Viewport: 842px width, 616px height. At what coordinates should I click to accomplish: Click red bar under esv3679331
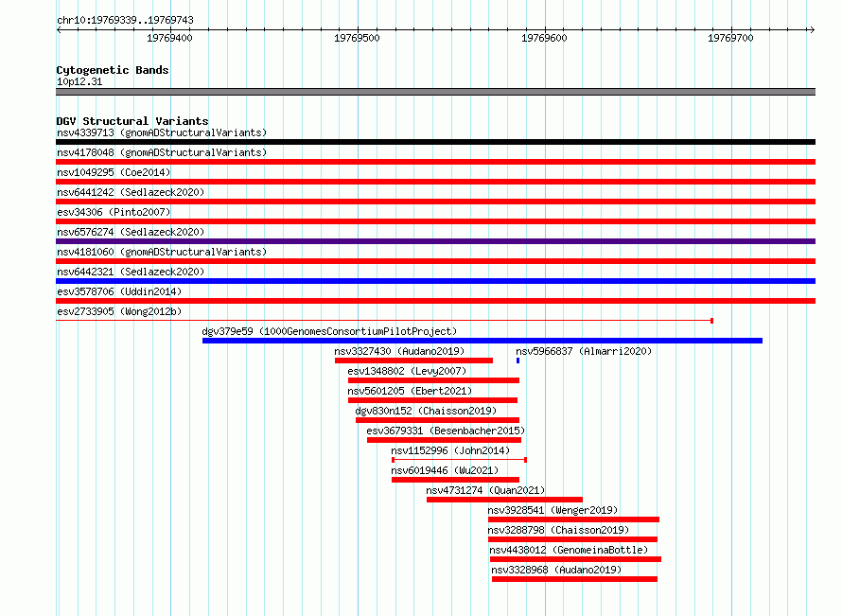[444, 440]
